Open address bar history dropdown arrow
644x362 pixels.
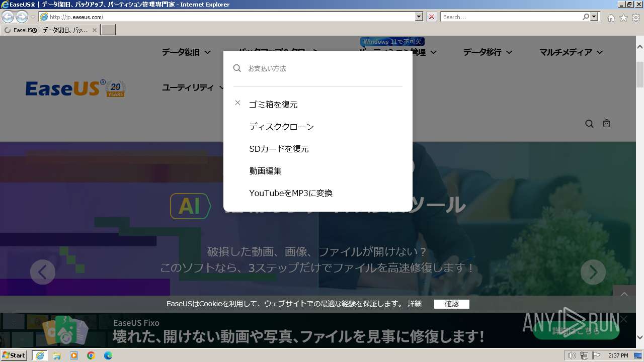point(419,17)
